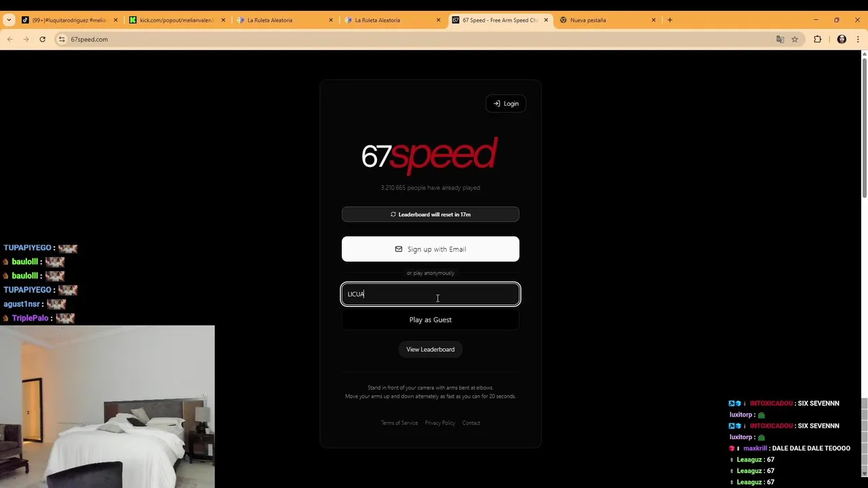The width and height of the screenshot is (868, 488).
Task: Click the Google Translate icon in address bar
Action: coord(780,39)
